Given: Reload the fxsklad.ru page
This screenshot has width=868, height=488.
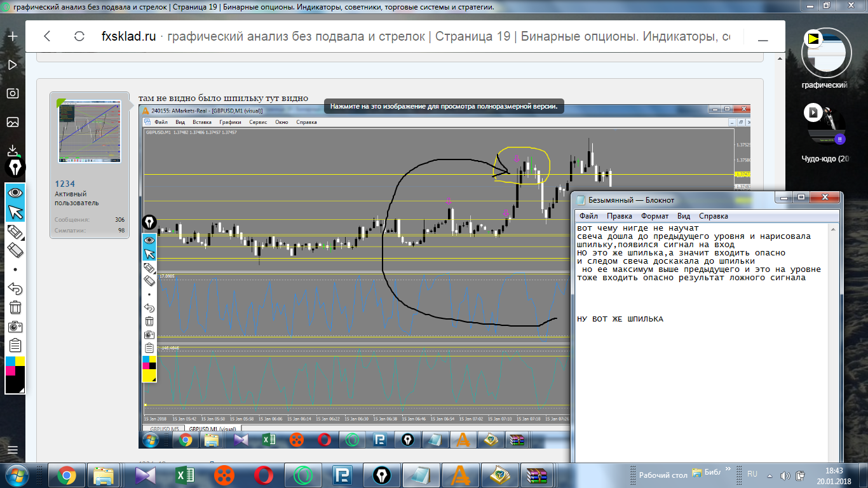Looking at the screenshot, I should click(79, 36).
